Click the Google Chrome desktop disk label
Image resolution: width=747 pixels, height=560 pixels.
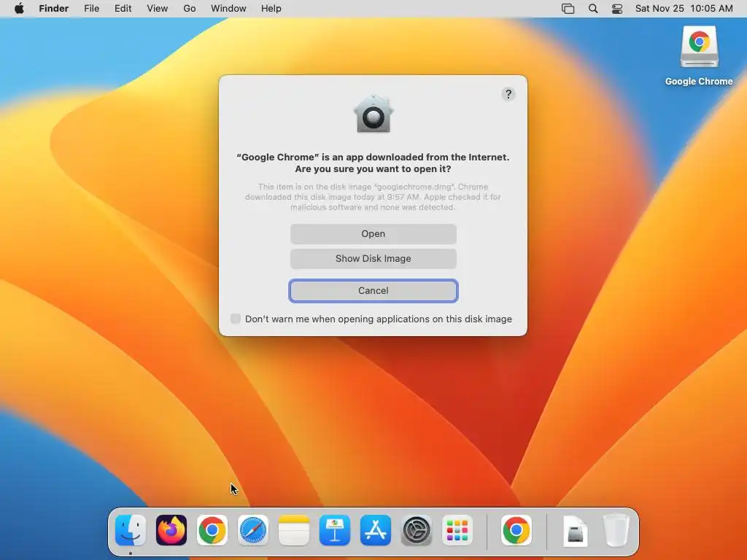coord(699,82)
